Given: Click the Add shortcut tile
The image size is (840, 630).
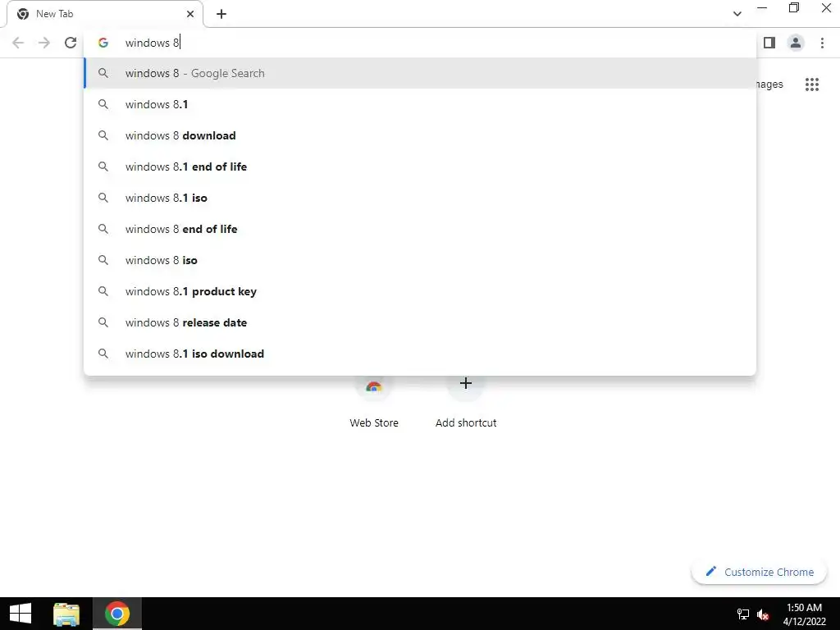Looking at the screenshot, I should point(466,402).
